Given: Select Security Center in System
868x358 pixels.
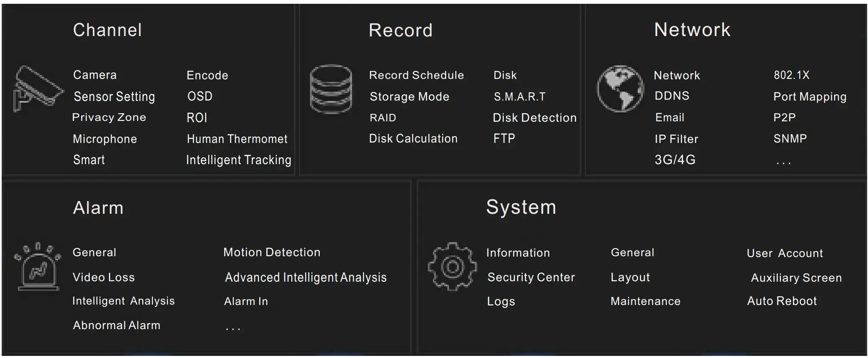Looking at the screenshot, I should (531, 277).
